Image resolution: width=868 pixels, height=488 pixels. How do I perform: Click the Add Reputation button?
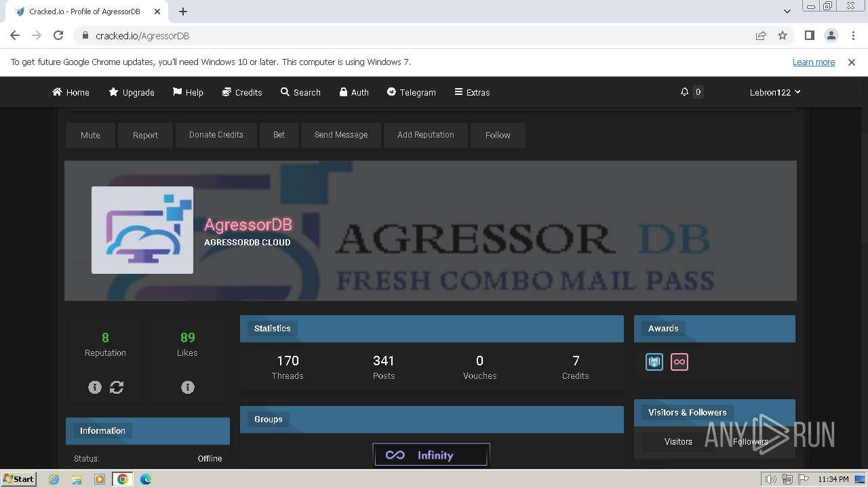click(x=426, y=135)
